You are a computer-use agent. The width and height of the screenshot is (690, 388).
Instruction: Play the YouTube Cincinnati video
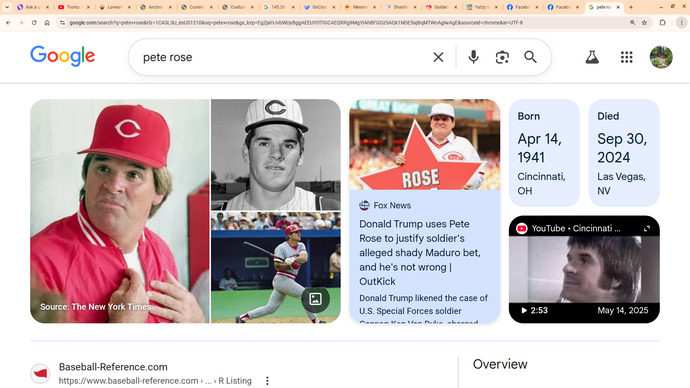click(584, 269)
